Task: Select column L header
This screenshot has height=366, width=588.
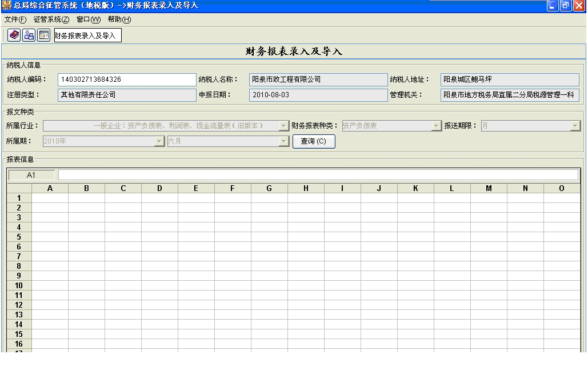Action: pos(452,188)
